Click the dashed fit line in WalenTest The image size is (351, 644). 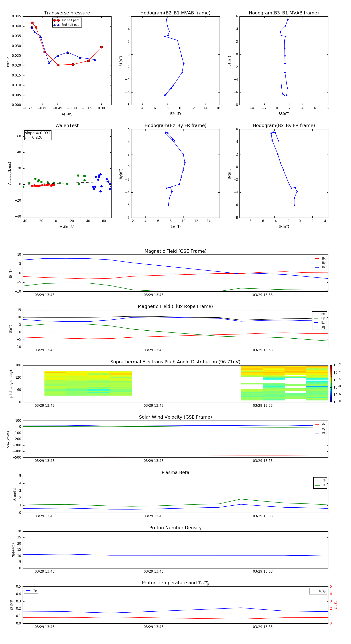pyautogui.click(x=67, y=183)
